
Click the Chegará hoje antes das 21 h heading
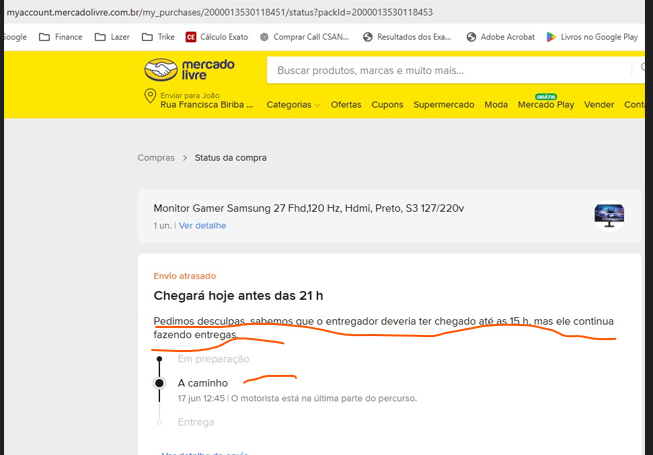pos(238,296)
